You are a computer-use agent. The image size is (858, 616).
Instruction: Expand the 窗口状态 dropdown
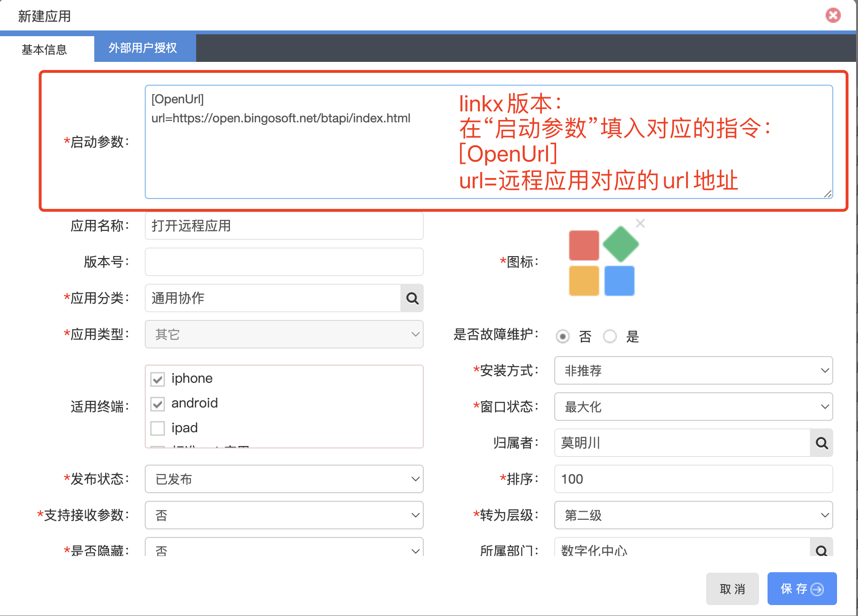coord(693,407)
